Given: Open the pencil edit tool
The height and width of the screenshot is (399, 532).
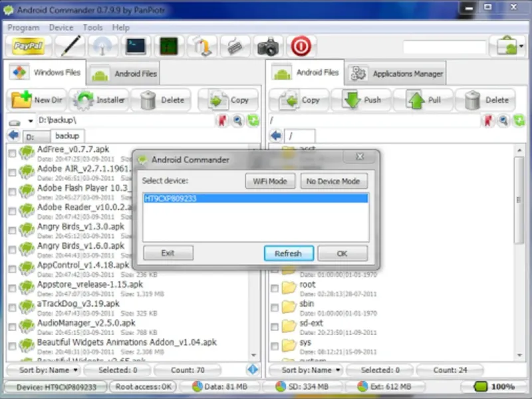Looking at the screenshot, I should click(70, 46).
